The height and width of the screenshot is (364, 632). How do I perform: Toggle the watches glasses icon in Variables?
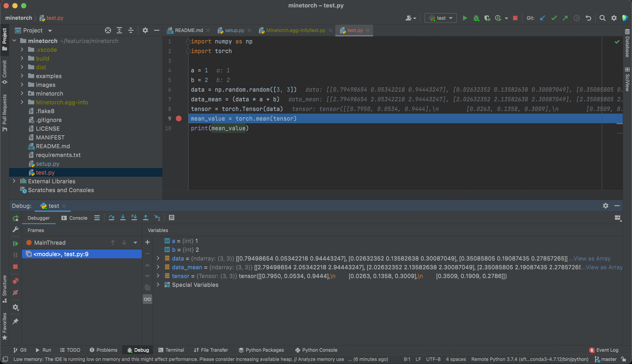pos(147,299)
